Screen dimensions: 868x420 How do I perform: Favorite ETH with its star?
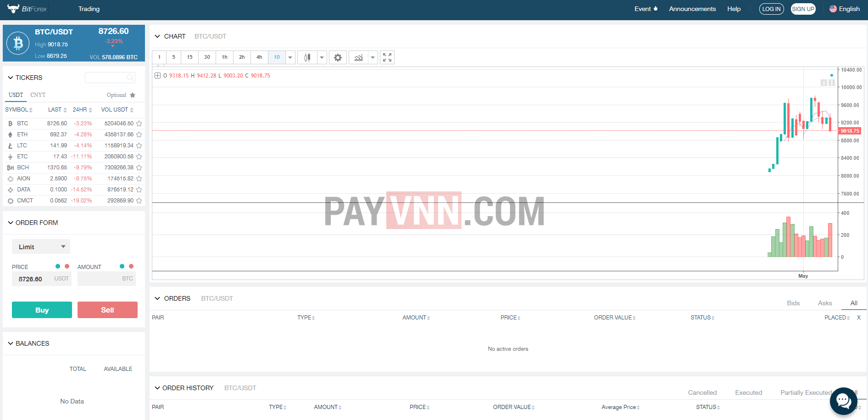click(139, 134)
